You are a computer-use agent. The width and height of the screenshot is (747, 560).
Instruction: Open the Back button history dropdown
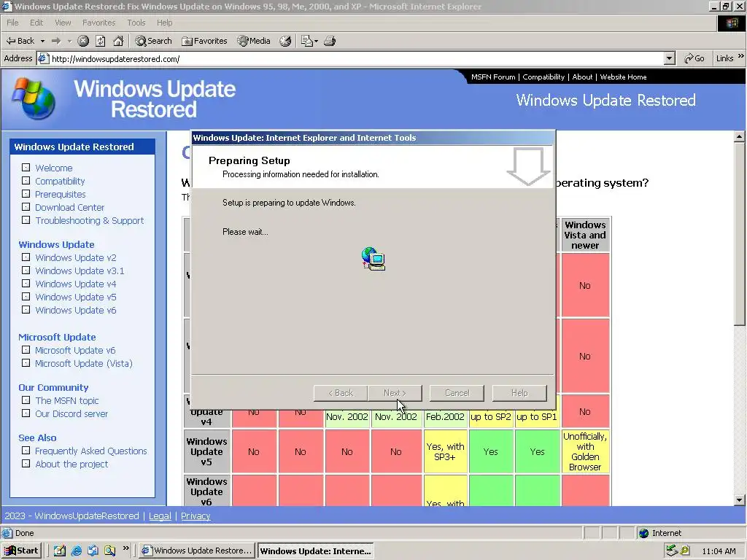tap(42, 41)
